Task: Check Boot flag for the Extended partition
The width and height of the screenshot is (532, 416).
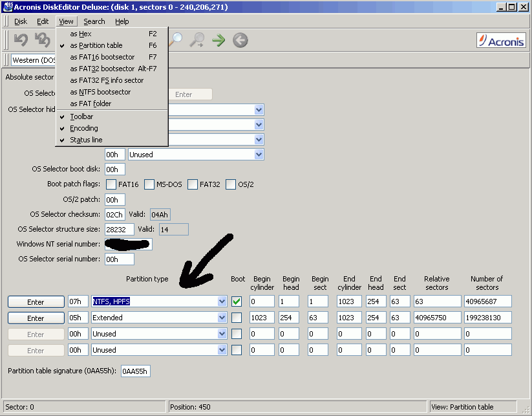Action: (237, 318)
